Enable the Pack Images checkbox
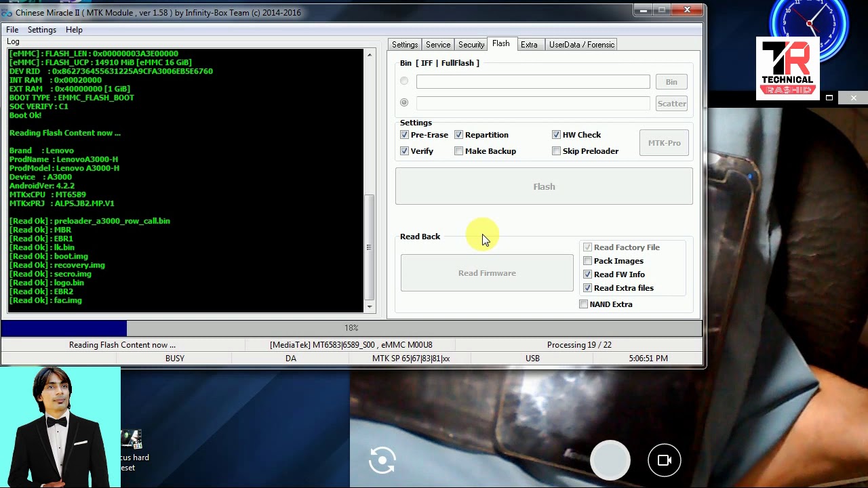The width and height of the screenshot is (868, 488). pos(588,261)
